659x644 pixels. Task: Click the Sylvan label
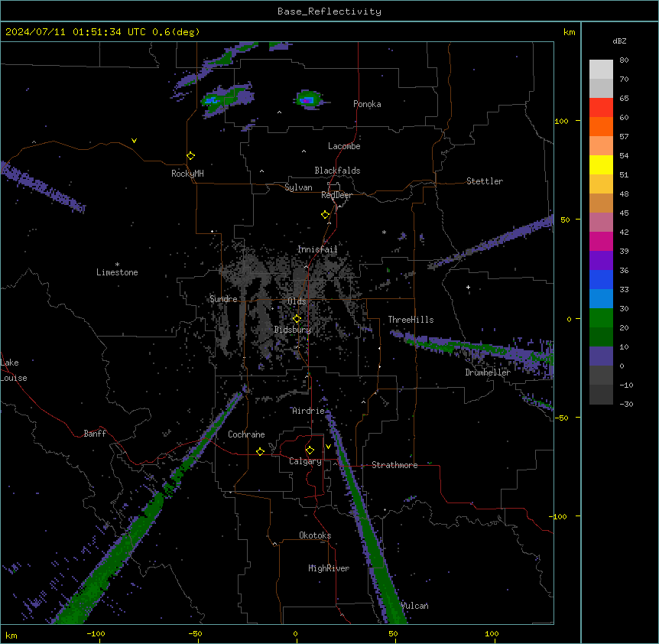click(298, 187)
